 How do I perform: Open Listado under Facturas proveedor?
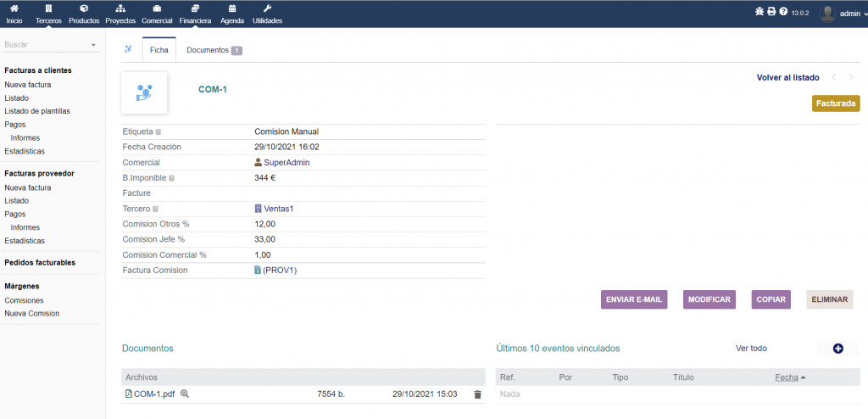pos(17,201)
